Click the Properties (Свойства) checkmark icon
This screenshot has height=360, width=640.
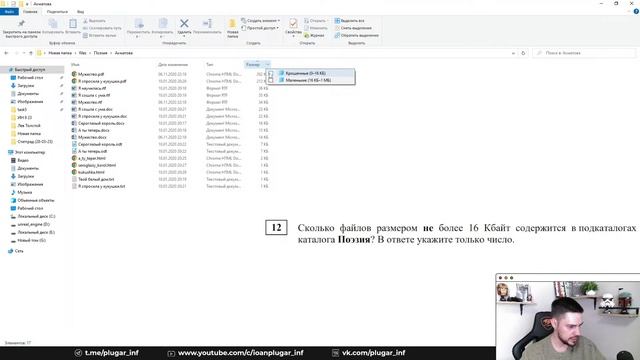point(293,23)
